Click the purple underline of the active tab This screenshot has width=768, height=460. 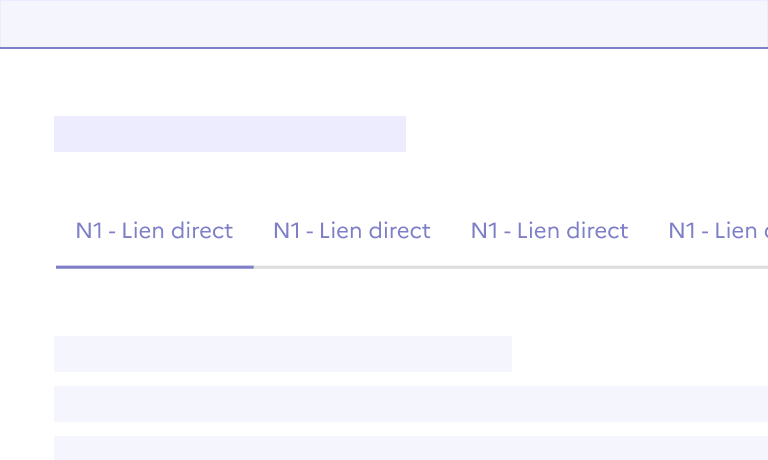(x=155, y=267)
